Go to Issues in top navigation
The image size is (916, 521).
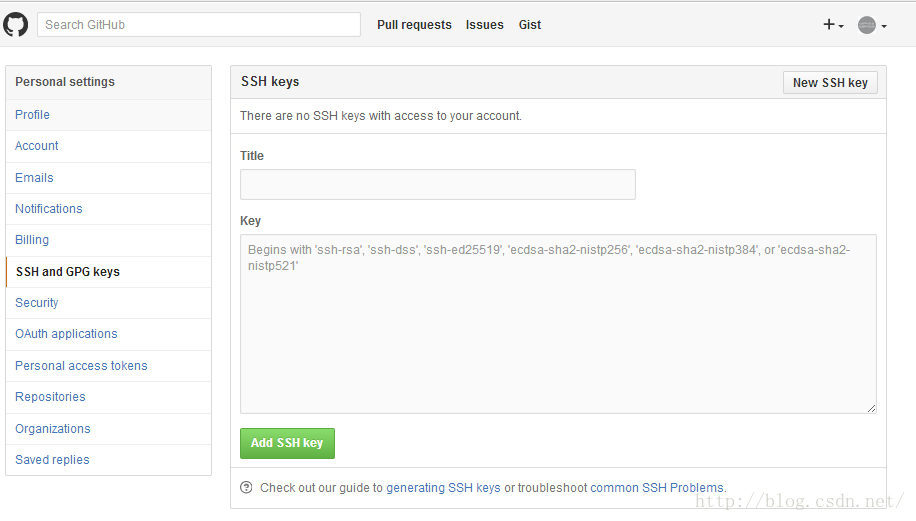[484, 25]
